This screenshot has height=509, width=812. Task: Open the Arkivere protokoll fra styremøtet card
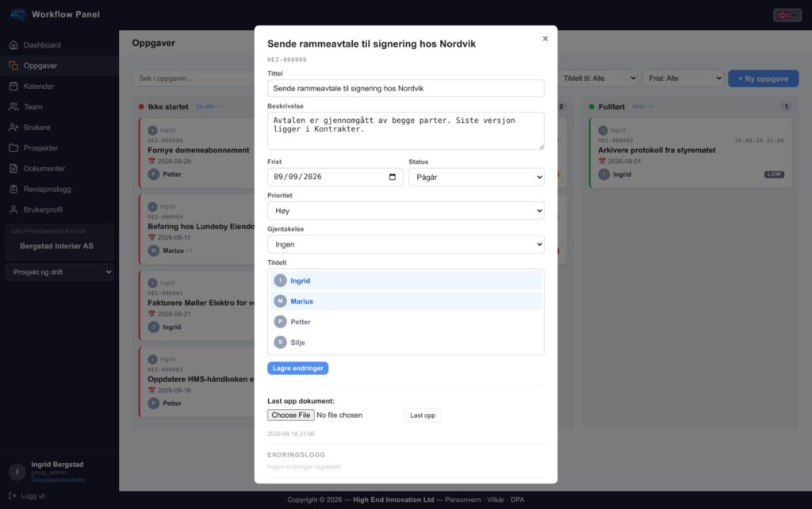[691, 153]
